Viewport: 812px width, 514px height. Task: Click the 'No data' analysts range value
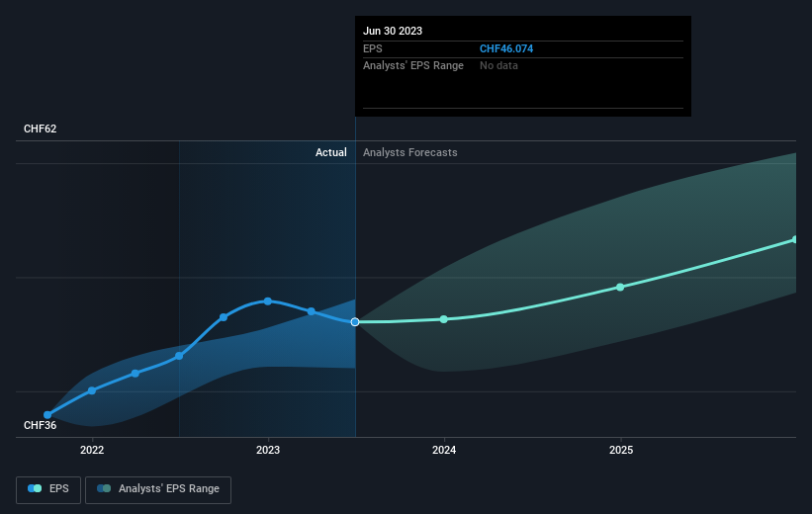498,66
